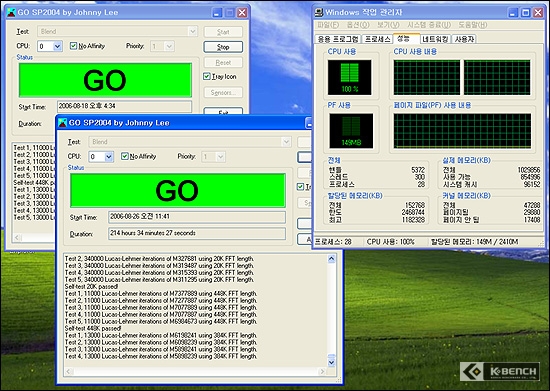Click status bar text CPU 사용: 100%
550x391 pixels.
pos(390,242)
